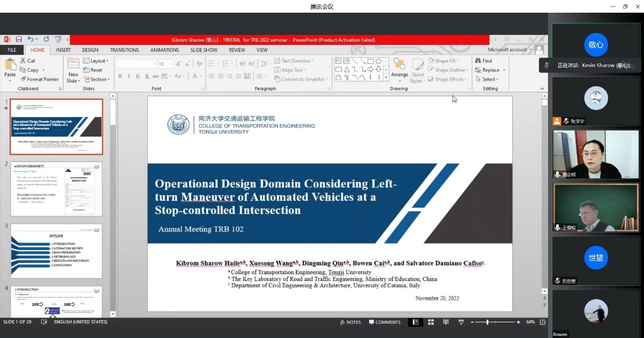Toggle the Comments pane in status bar
644x338 pixels.
tap(384, 322)
